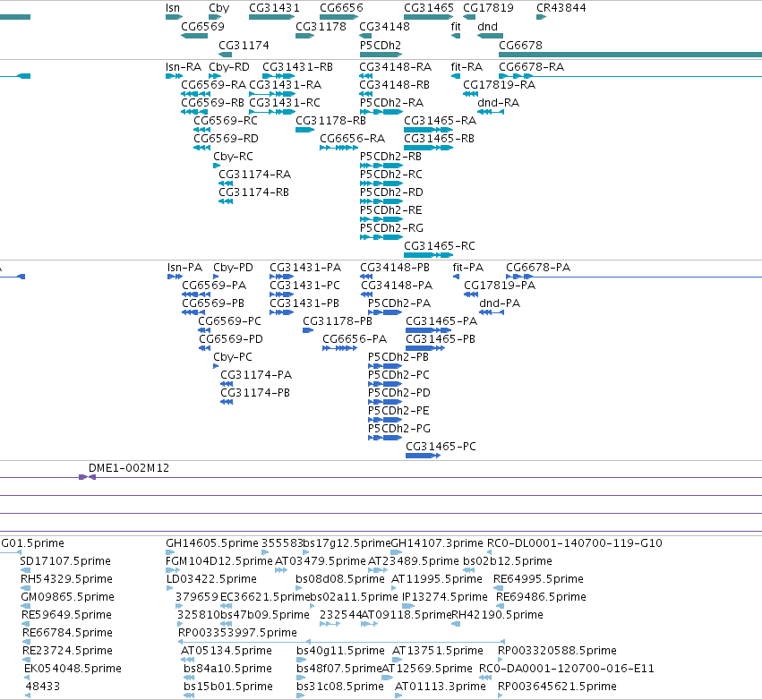Select EST GH14605.5prime
Screen dimensions: 762x700
(212, 543)
